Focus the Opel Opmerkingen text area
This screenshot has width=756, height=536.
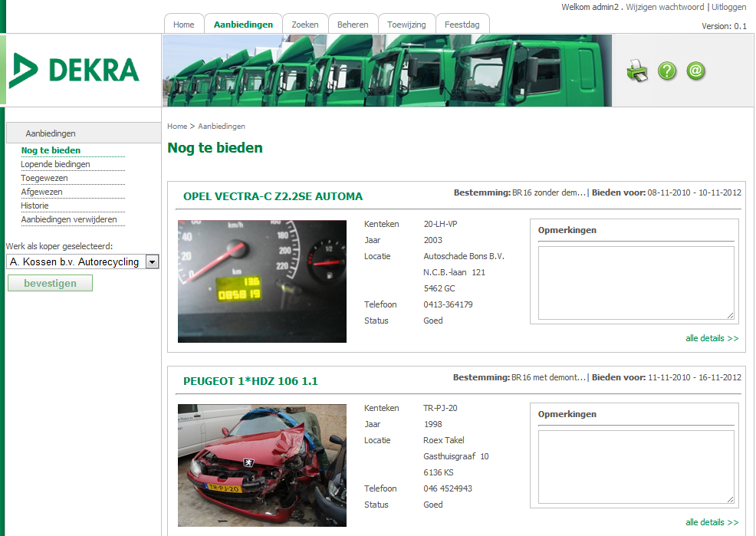[636, 283]
